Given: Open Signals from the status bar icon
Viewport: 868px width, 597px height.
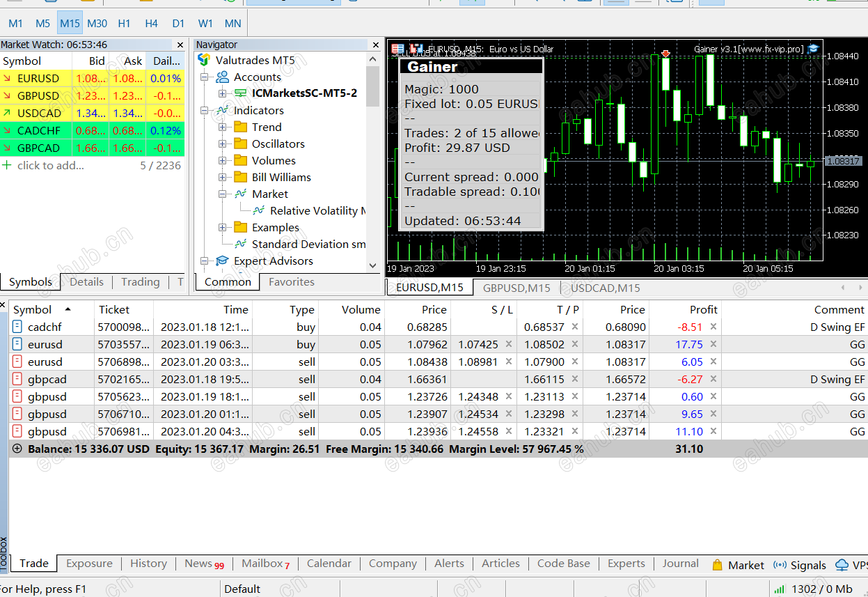Looking at the screenshot, I should tap(779, 565).
